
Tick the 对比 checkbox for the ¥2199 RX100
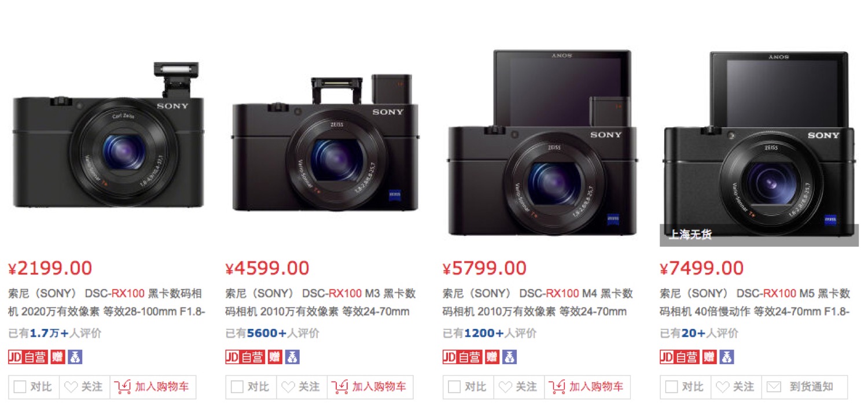[20, 387]
